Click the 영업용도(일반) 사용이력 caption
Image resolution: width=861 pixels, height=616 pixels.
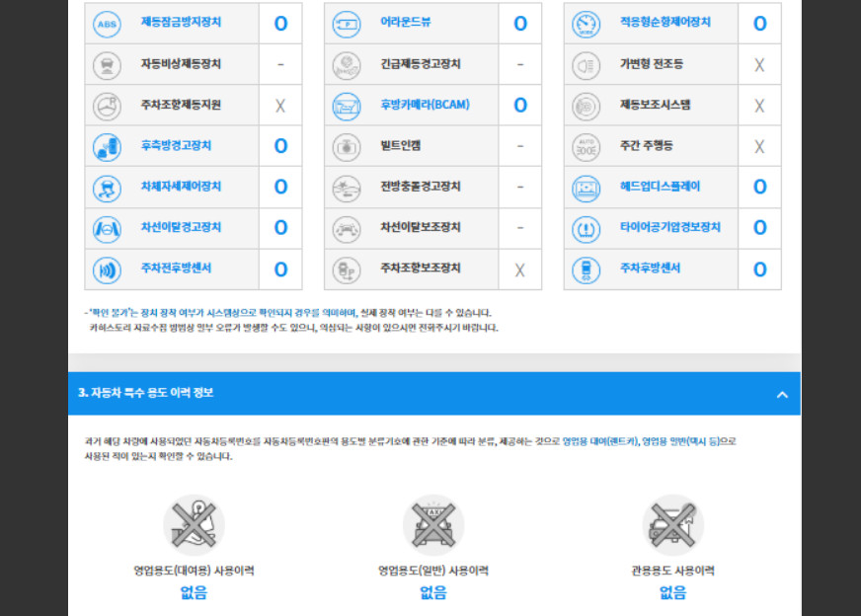(x=433, y=571)
